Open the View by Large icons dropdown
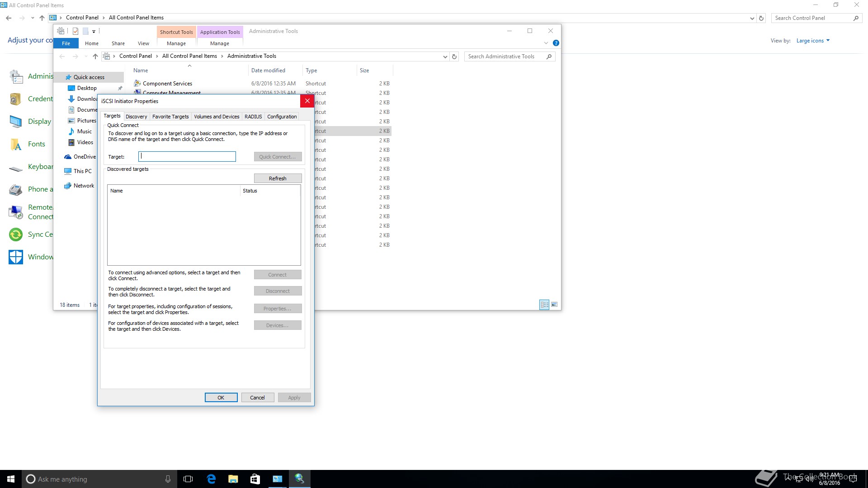The image size is (868, 488). 813,41
